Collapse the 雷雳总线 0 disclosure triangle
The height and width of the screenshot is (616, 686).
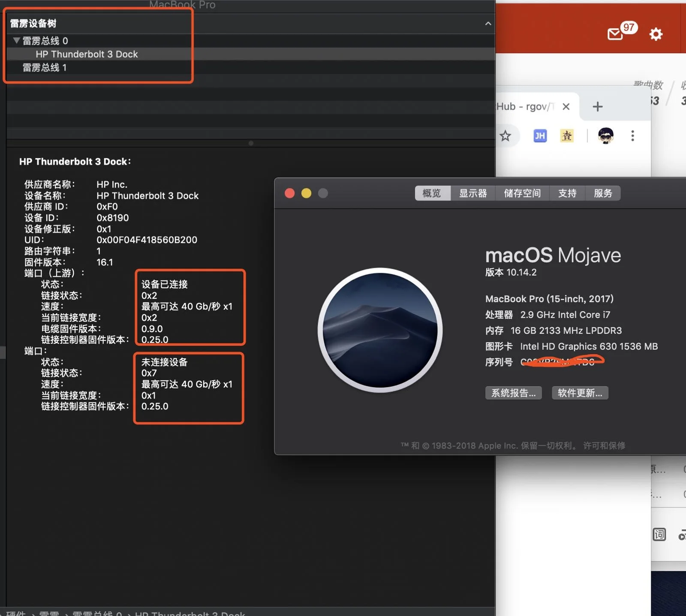[x=17, y=41]
